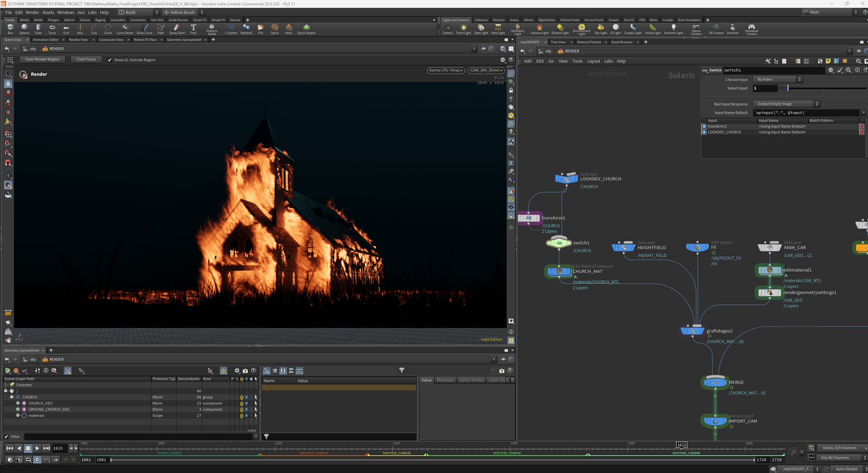Click the scene graph filter funnel icon
The width and height of the screenshot is (868, 473).
click(x=401, y=370)
